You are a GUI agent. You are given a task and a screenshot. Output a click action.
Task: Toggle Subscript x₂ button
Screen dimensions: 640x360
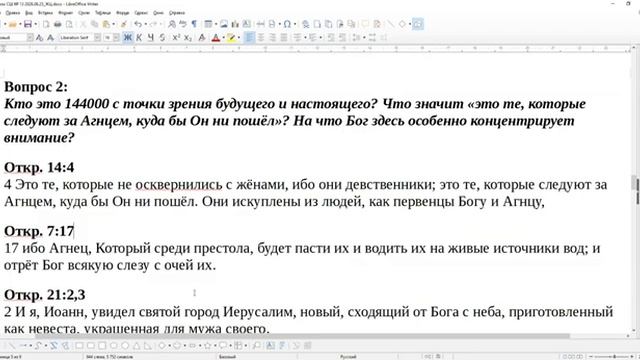[188, 38]
